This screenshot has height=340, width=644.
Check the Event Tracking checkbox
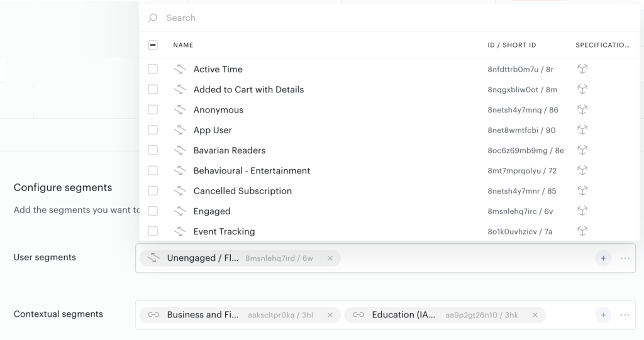(x=153, y=231)
